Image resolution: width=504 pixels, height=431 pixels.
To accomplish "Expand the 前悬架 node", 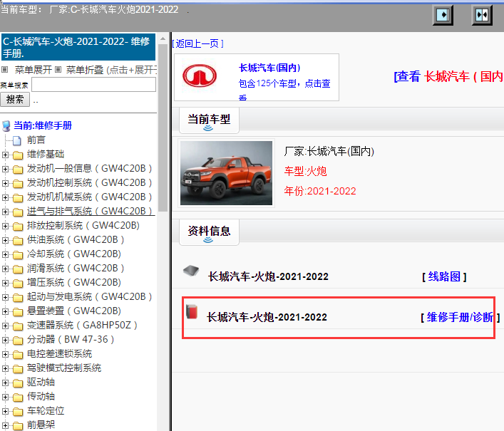I will click(5, 425).
